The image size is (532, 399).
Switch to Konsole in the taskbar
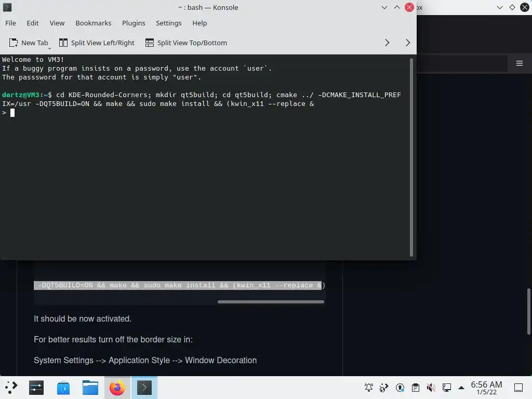pos(144,388)
